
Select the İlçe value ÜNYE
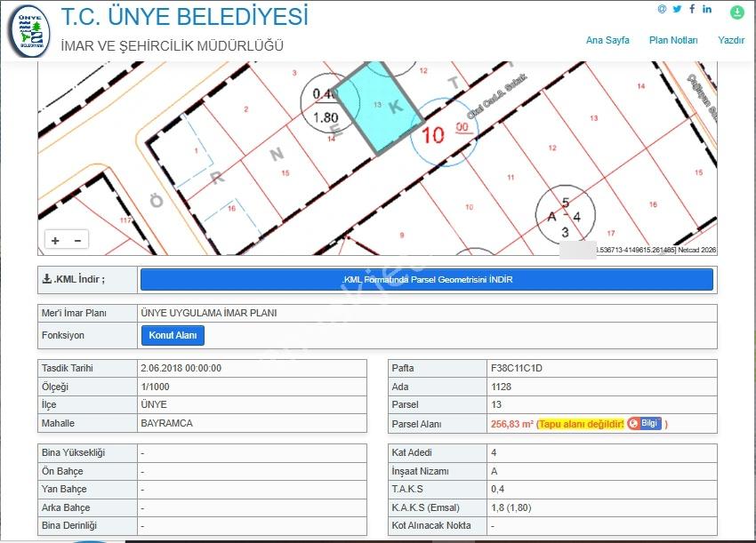(154, 404)
